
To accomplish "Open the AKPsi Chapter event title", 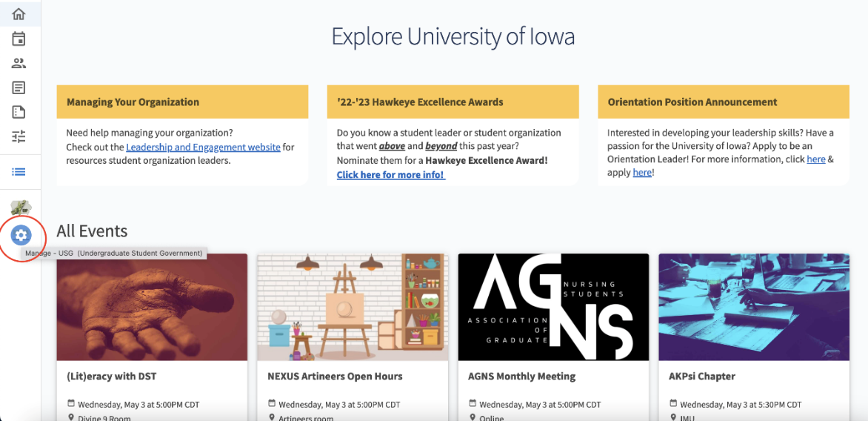I will [702, 377].
